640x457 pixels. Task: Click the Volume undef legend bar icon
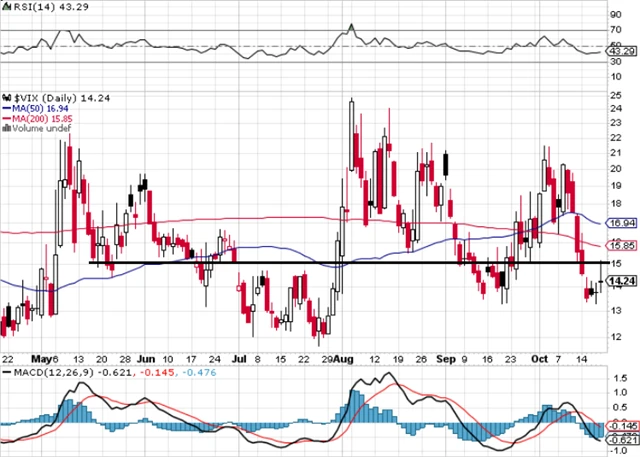(x=5, y=127)
